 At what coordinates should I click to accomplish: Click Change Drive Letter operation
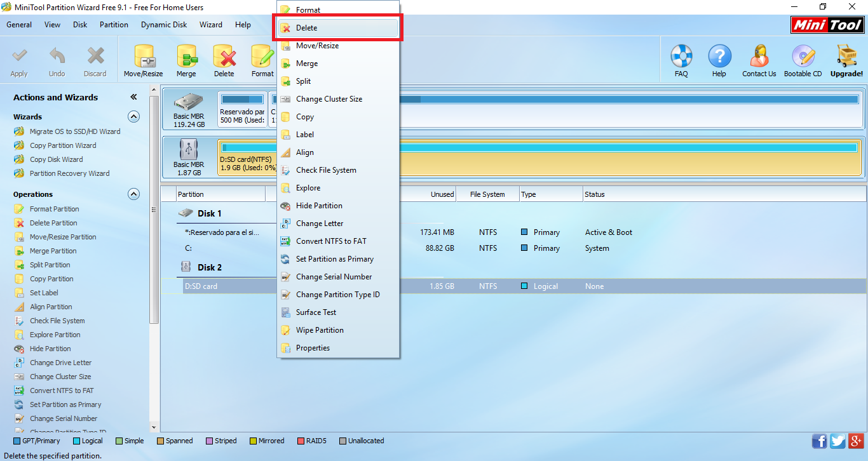[53, 363]
